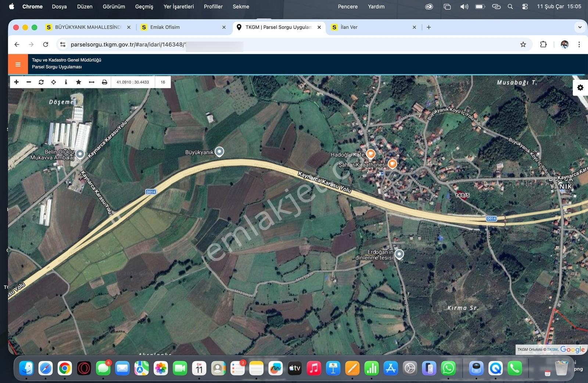Open a new tab with plus button
Screen dimensions: 588x383
(x=429, y=27)
